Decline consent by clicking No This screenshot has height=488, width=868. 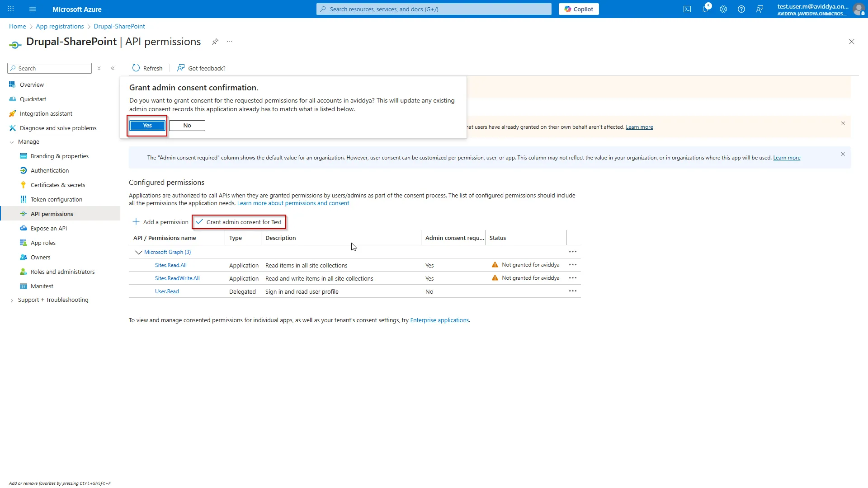click(187, 126)
